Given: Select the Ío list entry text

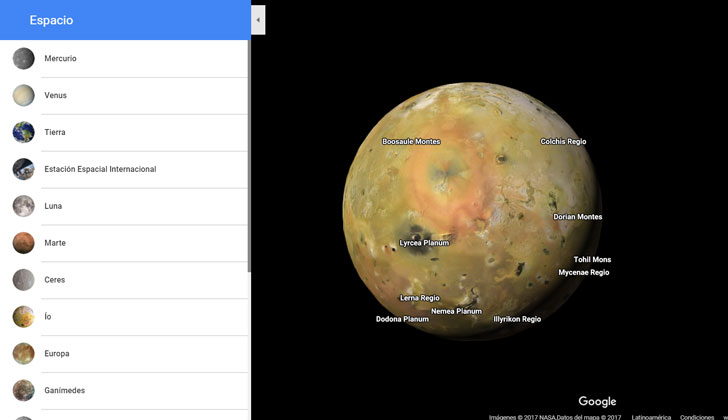Looking at the screenshot, I should pyautogui.click(x=47, y=317).
